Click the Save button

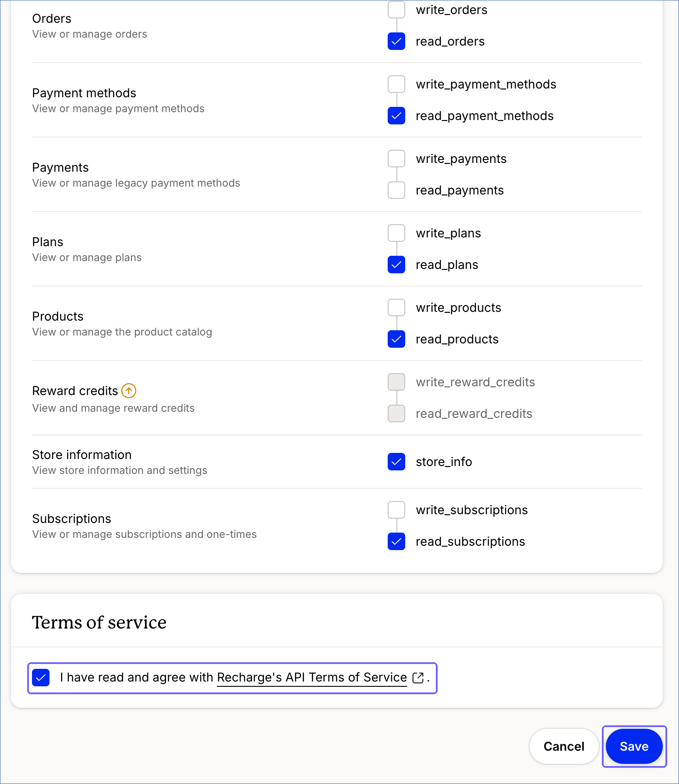click(x=634, y=746)
